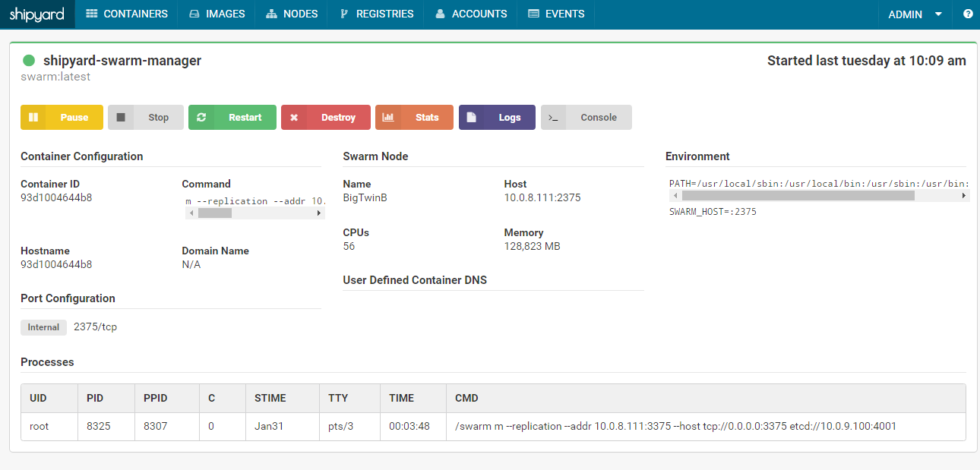Click the refresh icon on Restart
Viewport: 980px width, 470px height.
coord(201,118)
